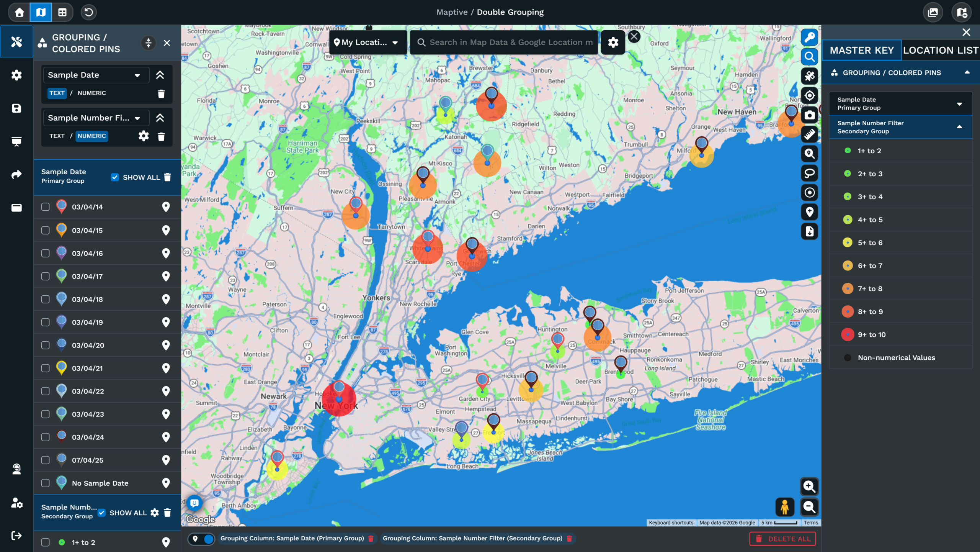
Task: Check the 03/04/22 group checkbox
Action: coord(46,391)
